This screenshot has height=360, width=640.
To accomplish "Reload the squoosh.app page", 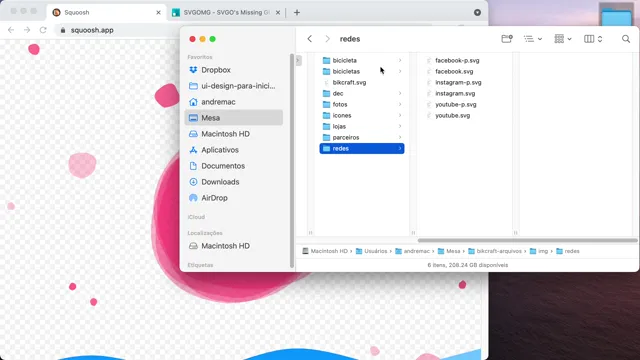I will click(x=43, y=30).
